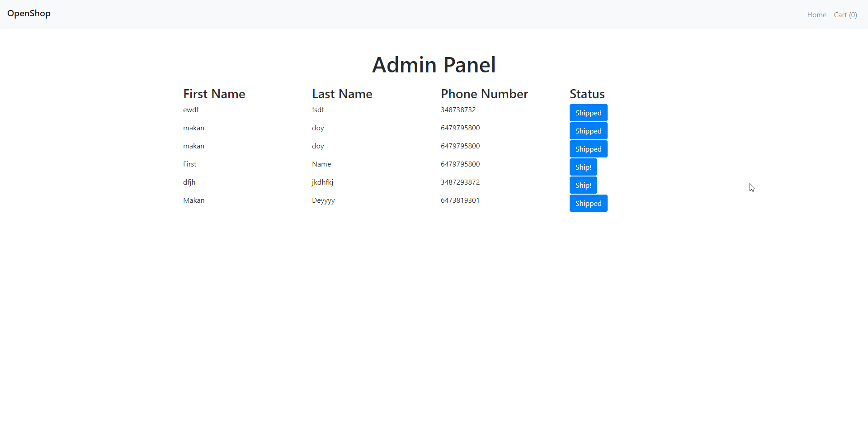Select phone number 6473819301

point(460,200)
